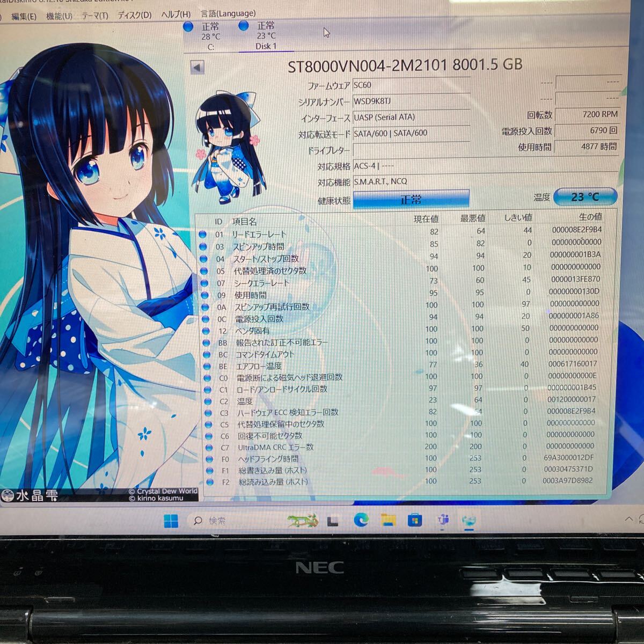This screenshot has width=644, height=644.
Task: Click the 7200 RPM rotation field
Action: (587, 114)
